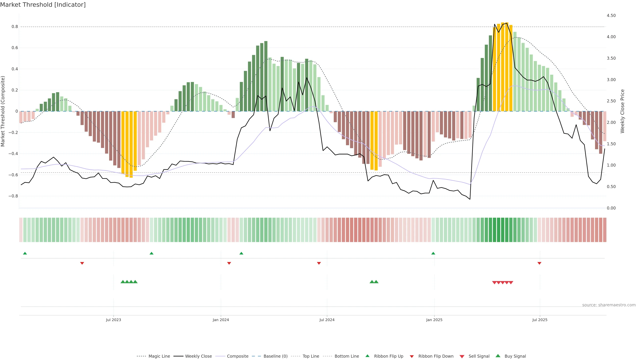Screen dimensions: 644x362
Task: Toggle Top Line legend entry
Action: click(x=311, y=356)
